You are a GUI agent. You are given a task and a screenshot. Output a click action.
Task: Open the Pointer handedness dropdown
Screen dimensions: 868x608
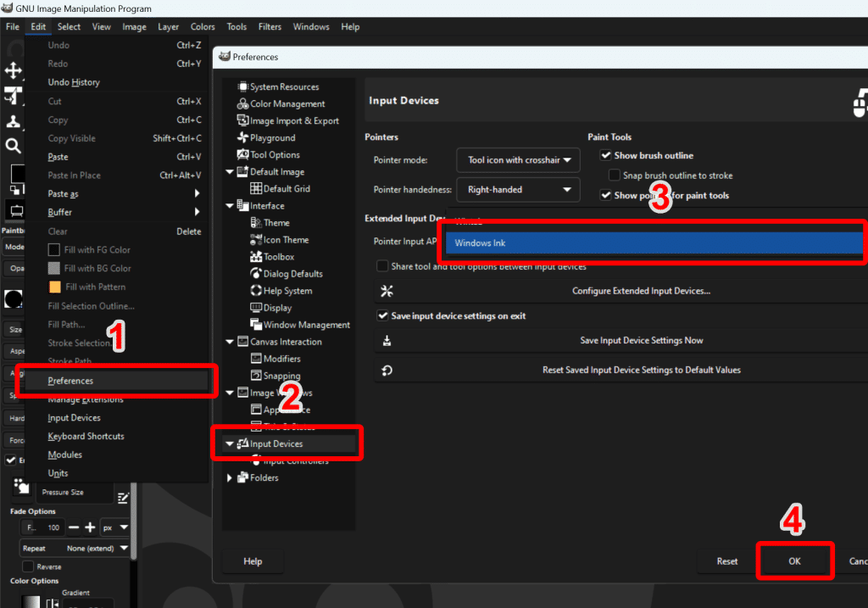pyautogui.click(x=518, y=190)
